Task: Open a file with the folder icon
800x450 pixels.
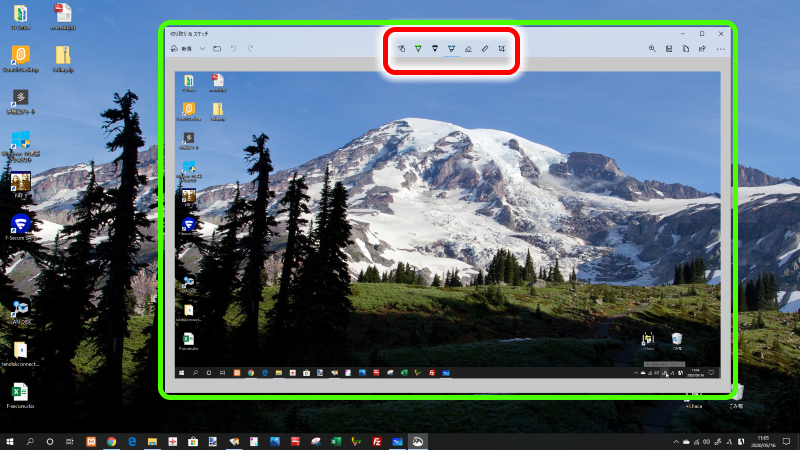Action: 217,48
